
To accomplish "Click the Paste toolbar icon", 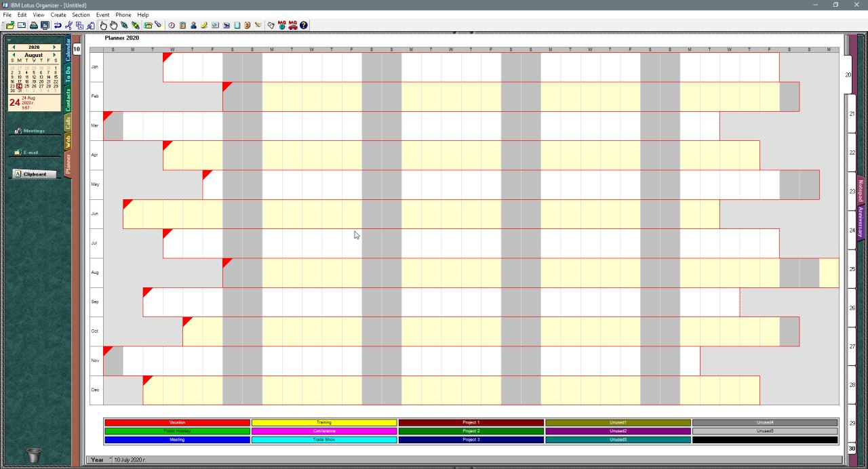I will click(91, 25).
